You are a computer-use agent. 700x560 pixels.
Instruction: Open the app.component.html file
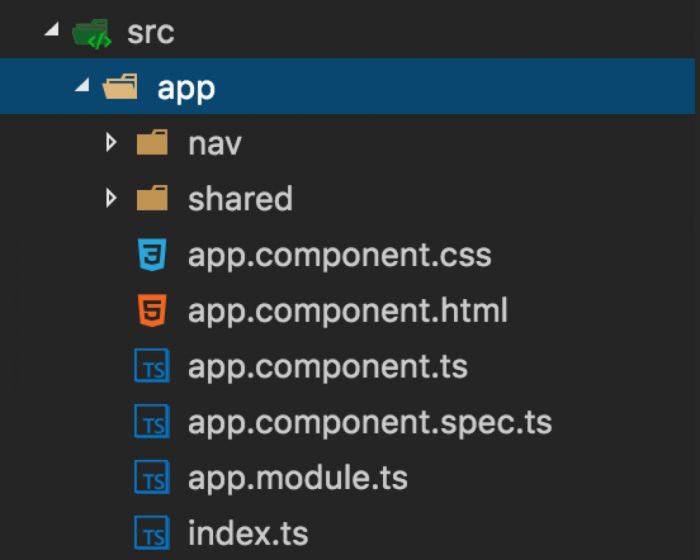click(x=347, y=311)
